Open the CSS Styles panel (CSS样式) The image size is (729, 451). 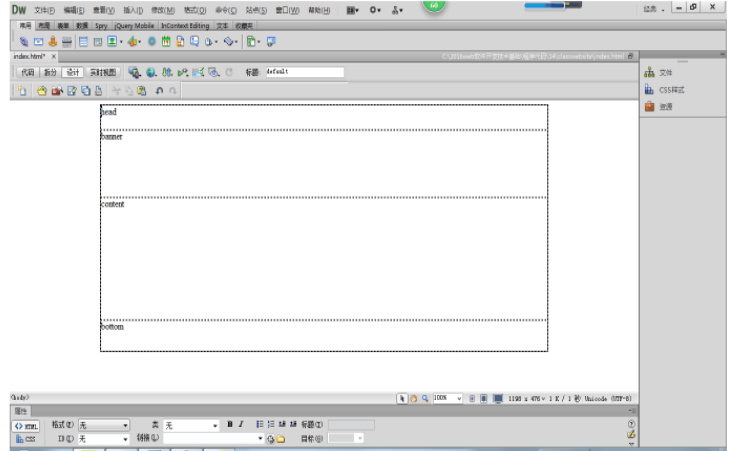[670, 90]
